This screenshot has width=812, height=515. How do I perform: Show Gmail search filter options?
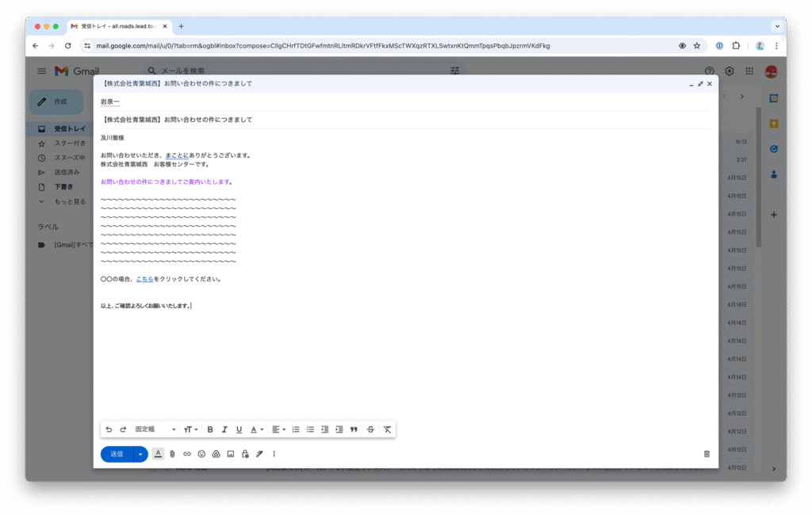(x=454, y=71)
